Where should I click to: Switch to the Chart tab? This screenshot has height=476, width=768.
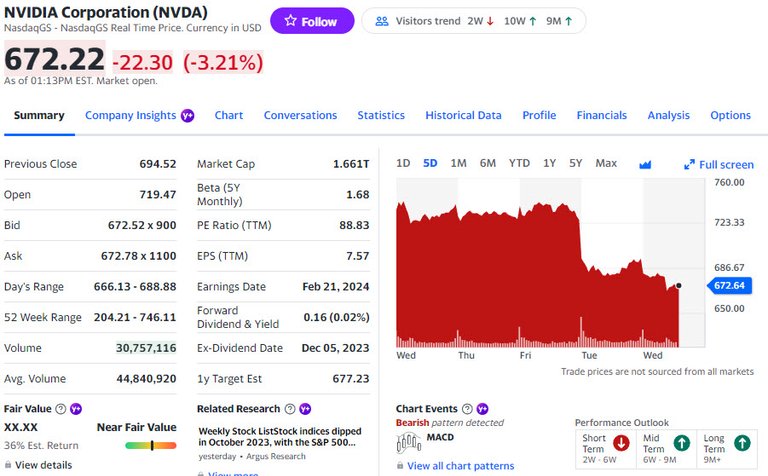[x=229, y=115]
